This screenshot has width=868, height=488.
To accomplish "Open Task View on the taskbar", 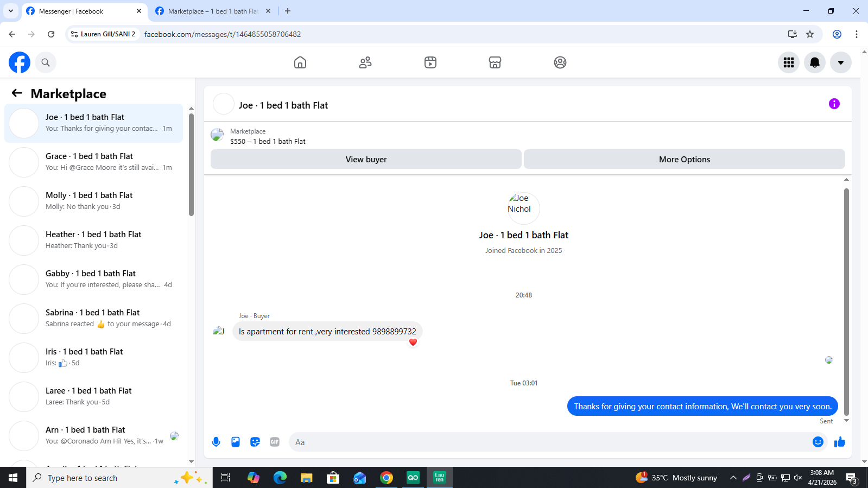I will click(226, 478).
